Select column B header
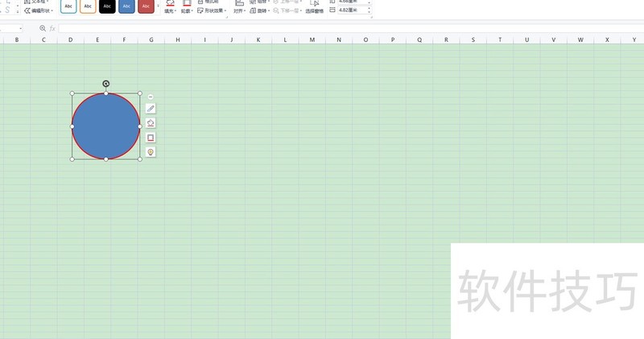The height and width of the screenshot is (339, 644). [17, 39]
